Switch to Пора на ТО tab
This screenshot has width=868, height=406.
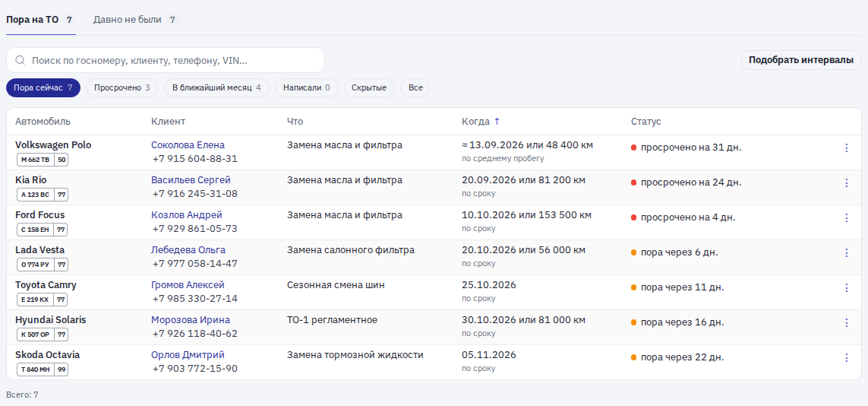tap(41, 20)
